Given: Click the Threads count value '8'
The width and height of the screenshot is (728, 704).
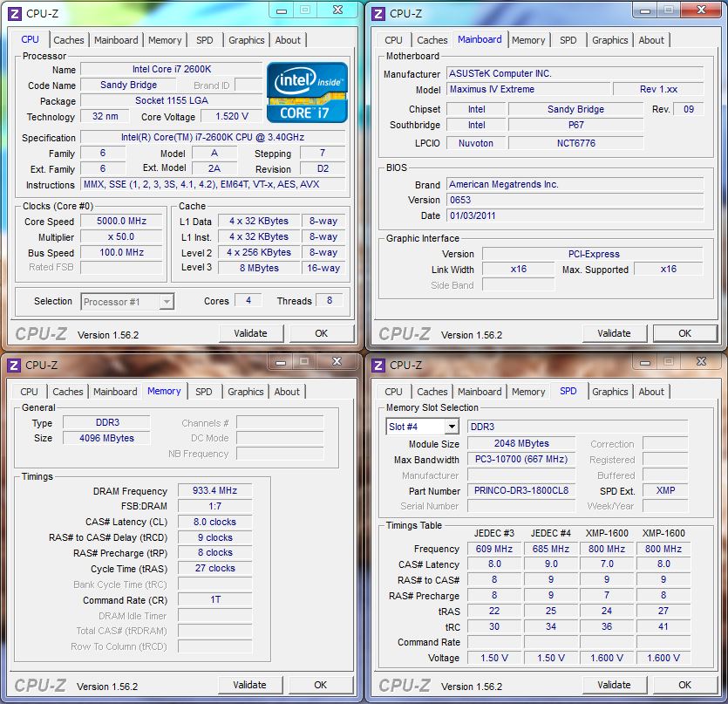Looking at the screenshot, I should point(330,301).
